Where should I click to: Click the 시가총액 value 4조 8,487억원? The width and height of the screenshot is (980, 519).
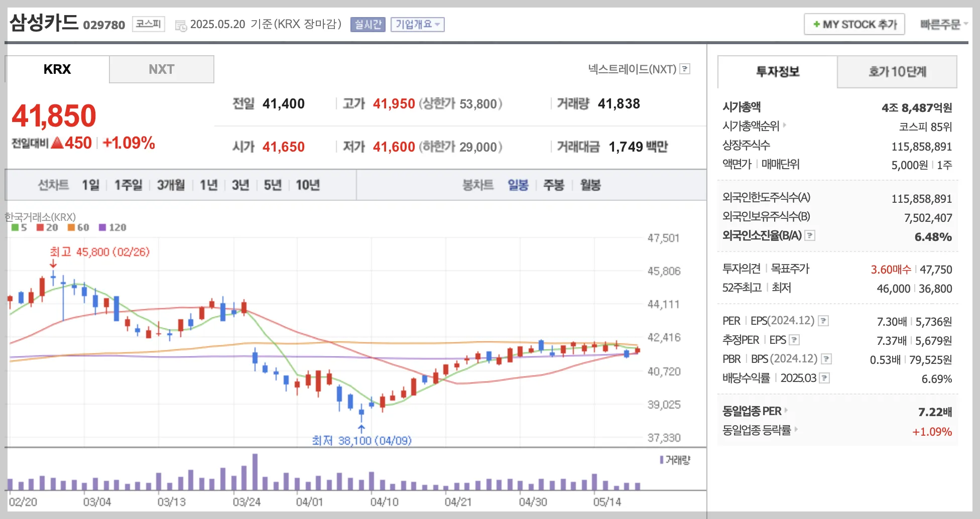point(917,108)
